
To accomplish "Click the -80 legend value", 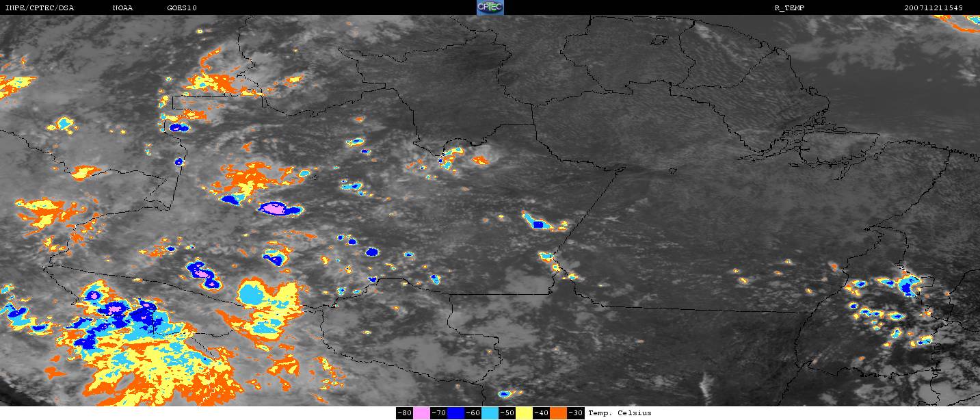I will point(404,413).
